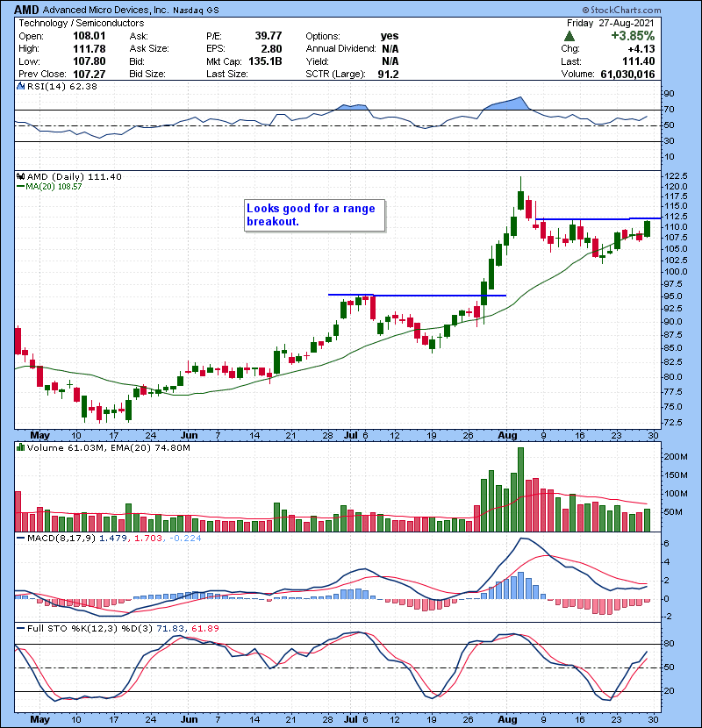
Task: Click the Technology / Semiconductors sector label
Action: (x=82, y=23)
